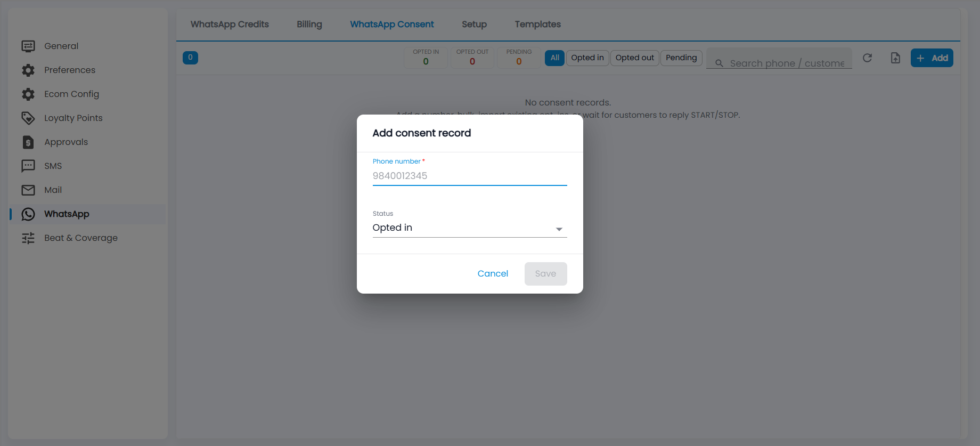The height and width of the screenshot is (446, 980).
Task: Open Loyalty Points in sidebar
Action: click(x=73, y=118)
